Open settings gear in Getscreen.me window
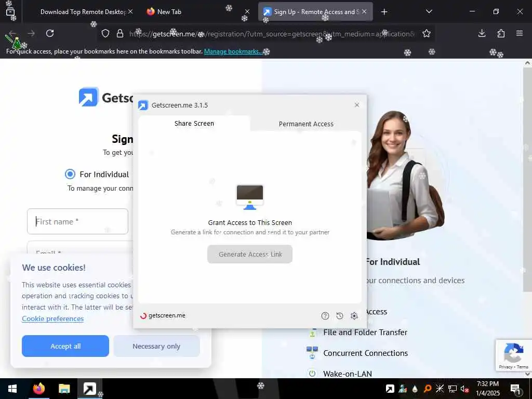Viewport: 532px width, 399px height. 354,316
